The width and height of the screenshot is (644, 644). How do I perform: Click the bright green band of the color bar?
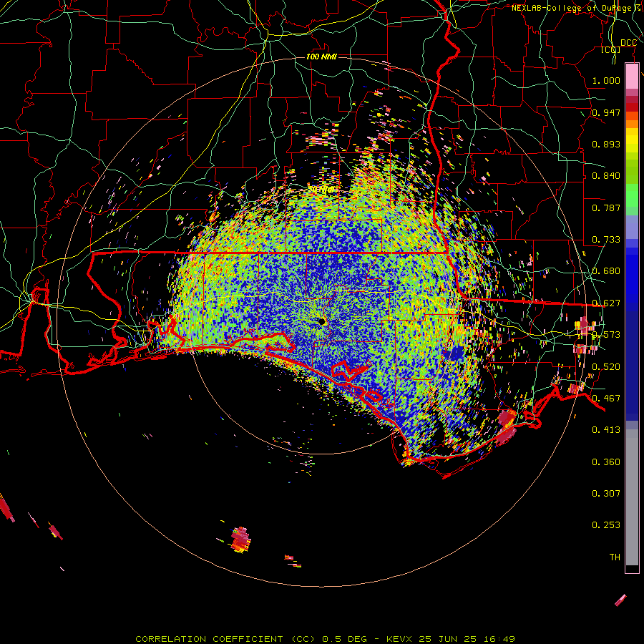632,195
